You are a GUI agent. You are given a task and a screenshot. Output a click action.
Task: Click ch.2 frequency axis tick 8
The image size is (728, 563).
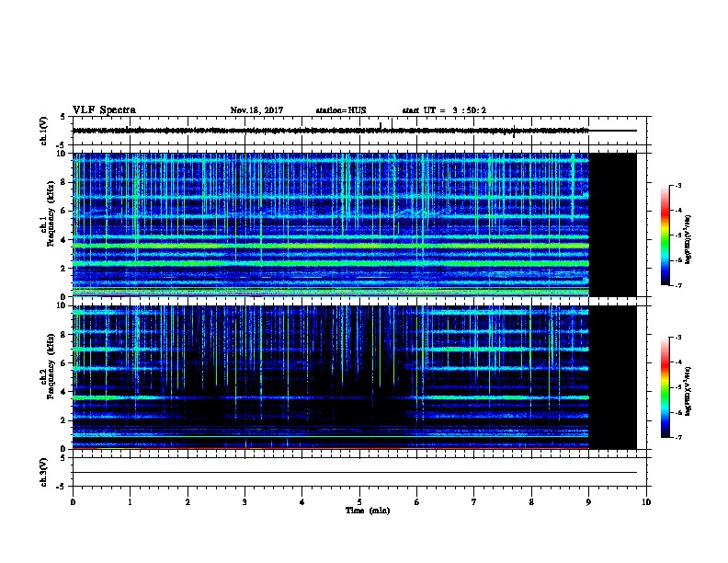64,335
